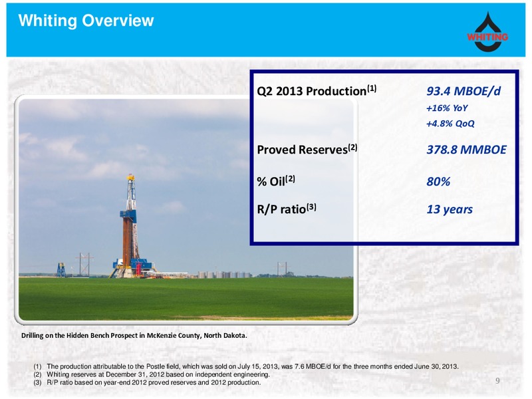The width and height of the screenshot is (532, 399).
Task: Click the '% Oil' label
Action: point(276,181)
